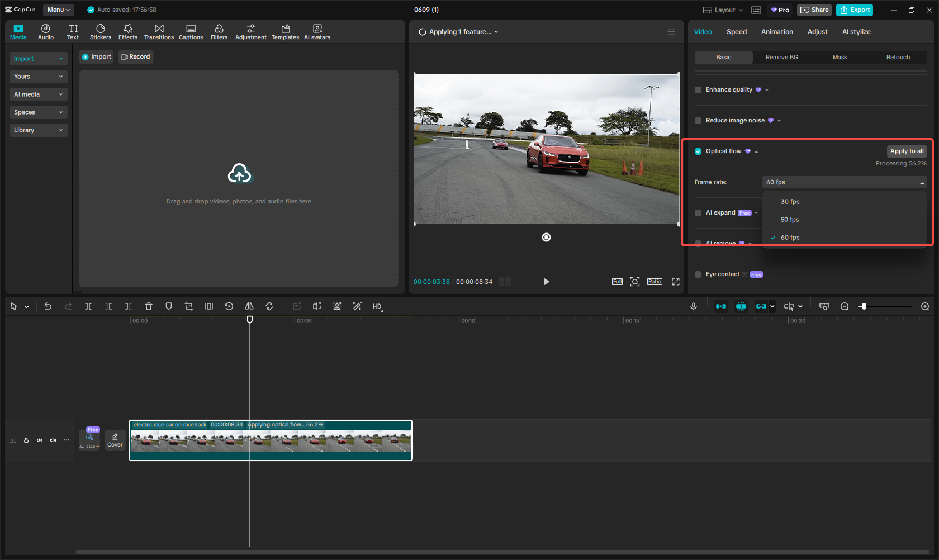This screenshot has width=939, height=560.
Task: Collapse the Frame rate dropdown
Action: coord(921,182)
